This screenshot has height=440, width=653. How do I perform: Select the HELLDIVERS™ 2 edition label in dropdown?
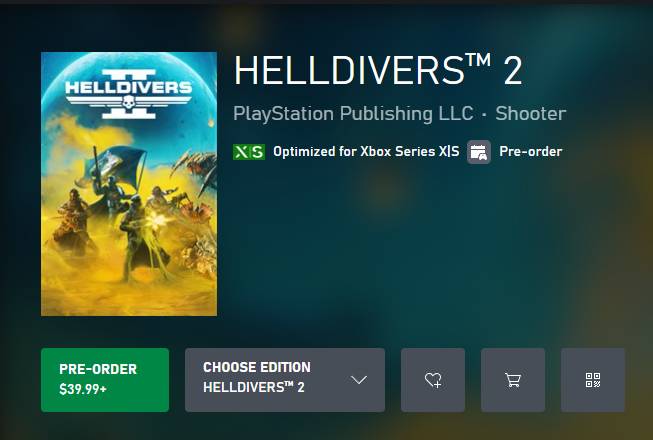tap(254, 388)
